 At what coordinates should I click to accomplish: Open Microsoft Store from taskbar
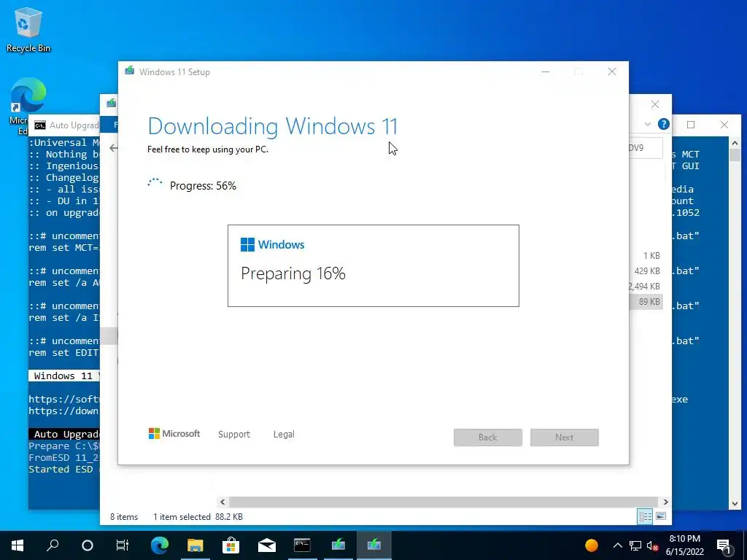(231, 545)
